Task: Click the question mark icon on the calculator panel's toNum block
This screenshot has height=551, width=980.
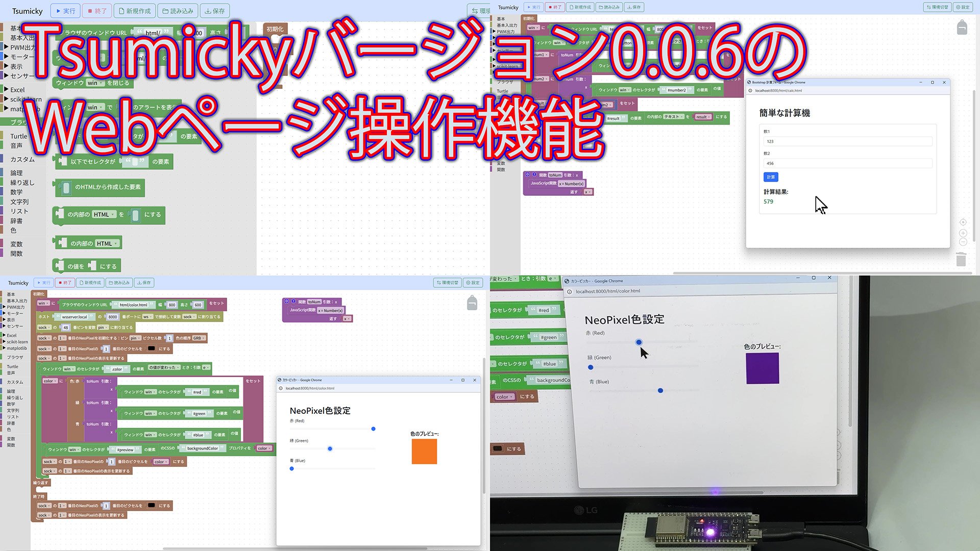Action: click(534, 174)
